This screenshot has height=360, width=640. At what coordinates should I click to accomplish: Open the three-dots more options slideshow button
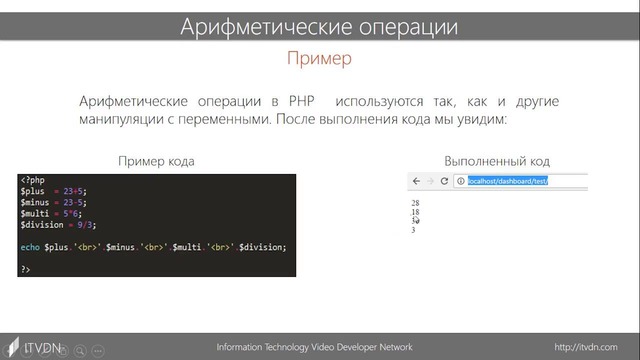click(98, 351)
